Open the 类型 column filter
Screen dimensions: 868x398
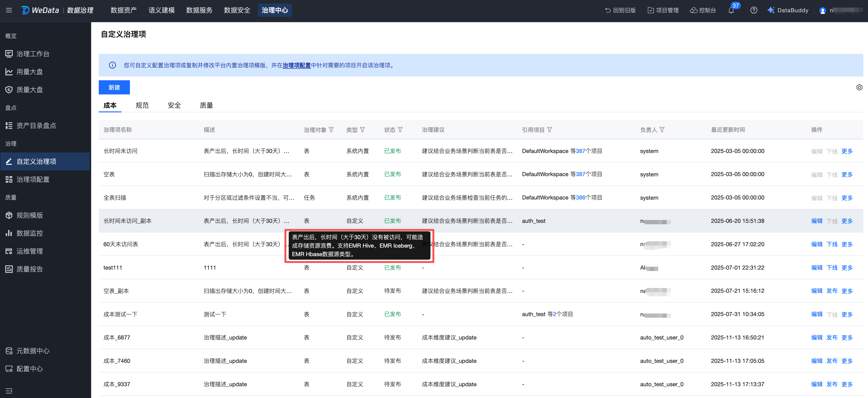(x=362, y=130)
